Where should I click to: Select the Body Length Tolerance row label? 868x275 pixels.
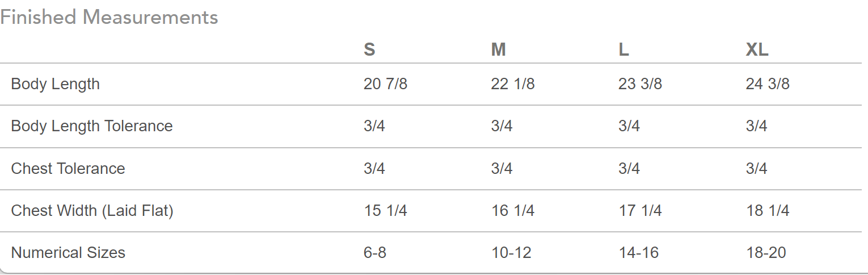(x=92, y=126)
